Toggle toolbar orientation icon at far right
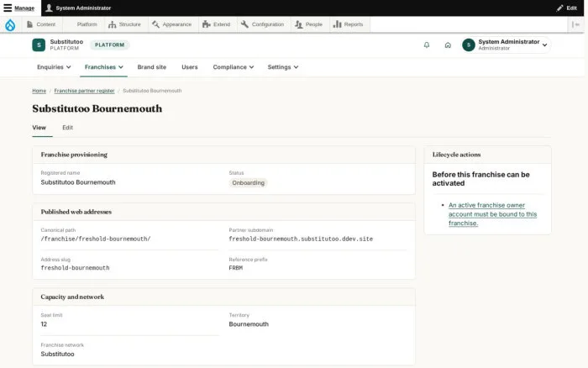The image size is (588, 368). 575,24
